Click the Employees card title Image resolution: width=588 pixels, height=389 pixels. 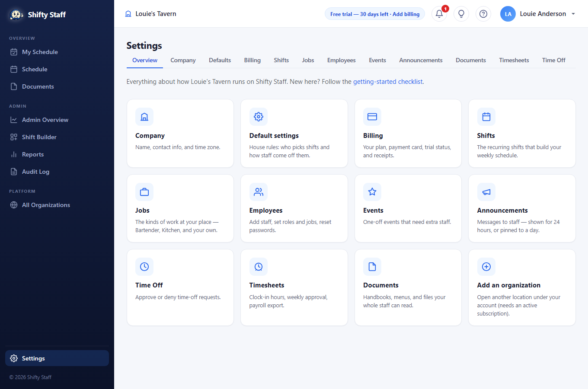(x=266, y=210)
